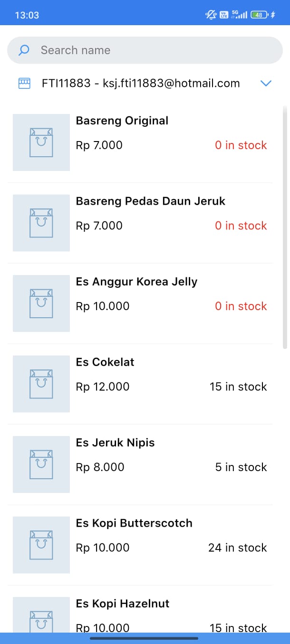Viewport: 290px width, 644px height.
Task: Select the Es Jeruk Nipis entry
Action: [x=115, y=443]
